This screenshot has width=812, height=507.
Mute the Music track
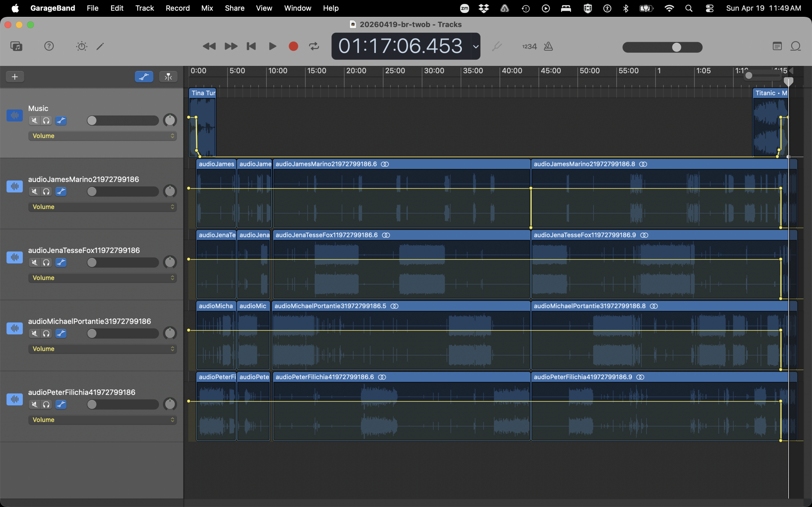click(x=34, y=121)
